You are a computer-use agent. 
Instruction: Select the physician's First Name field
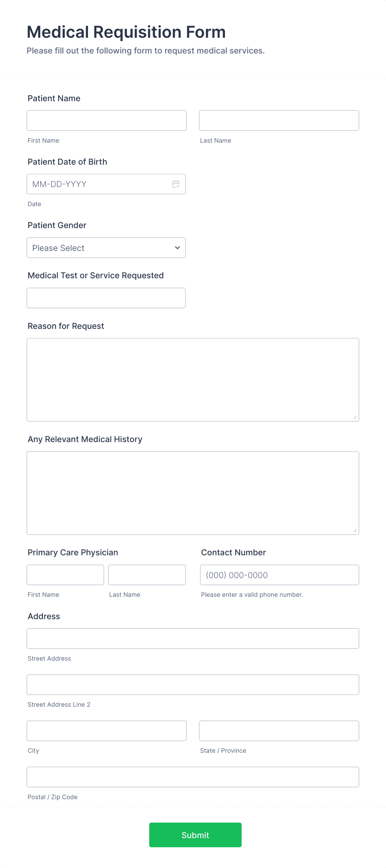click(x=65, y=575)
